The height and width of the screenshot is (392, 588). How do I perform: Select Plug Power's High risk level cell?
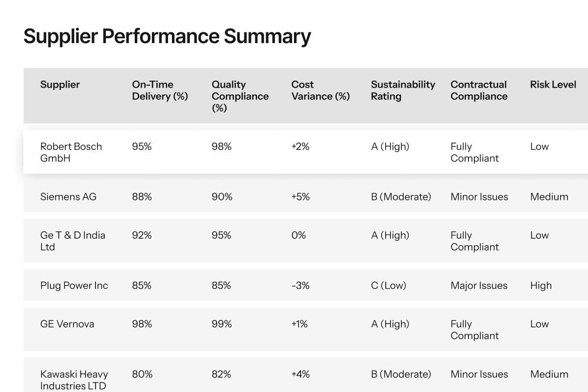click(x=541, y=286)
